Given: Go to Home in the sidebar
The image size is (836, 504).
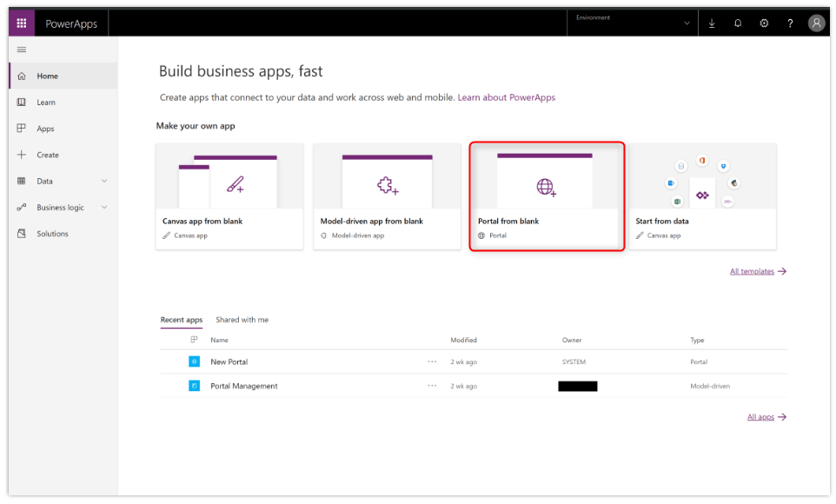Looking at the screenshot, I should (x=63, y=76).
